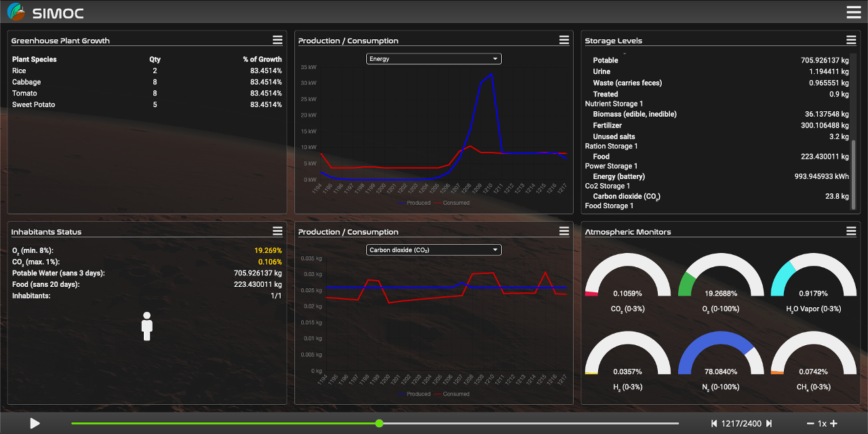This screenshot has height=434, width=868.
Task: Expand the Carbon dioxide (CO₂) dropdown
Action: pyautogui.click(x=433, y=250)
